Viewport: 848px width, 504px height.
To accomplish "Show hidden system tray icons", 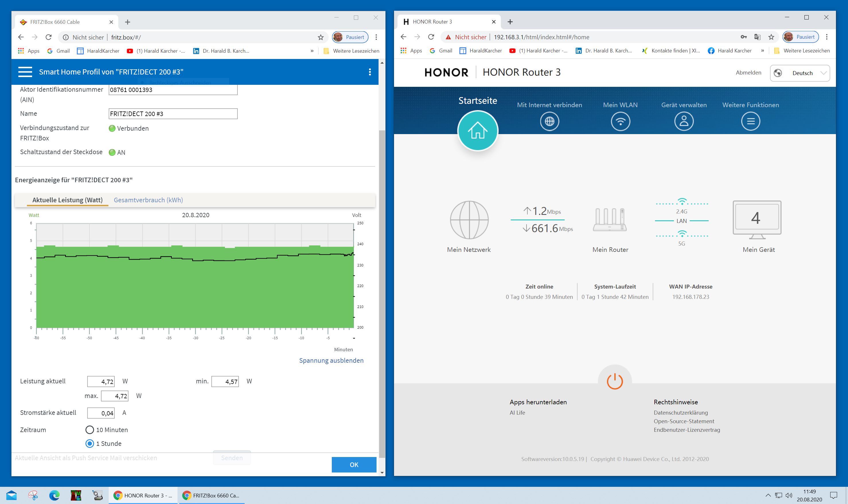I will click(x=768, y=495).
